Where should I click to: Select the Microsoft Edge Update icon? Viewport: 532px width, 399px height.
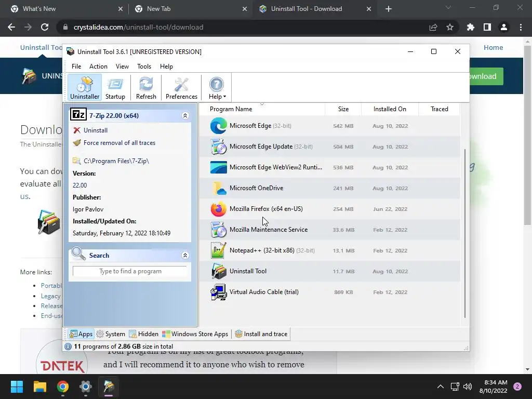(x=219, y=147)
